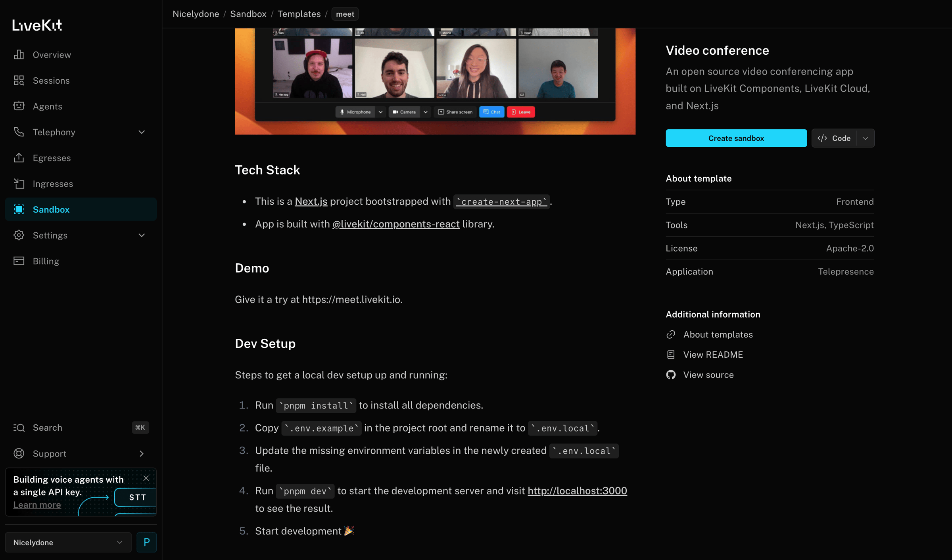Image resolution: width=952 pixels, height=560 pixels.
Task: Click the Sessions grid icon
Action: [19, 81]
